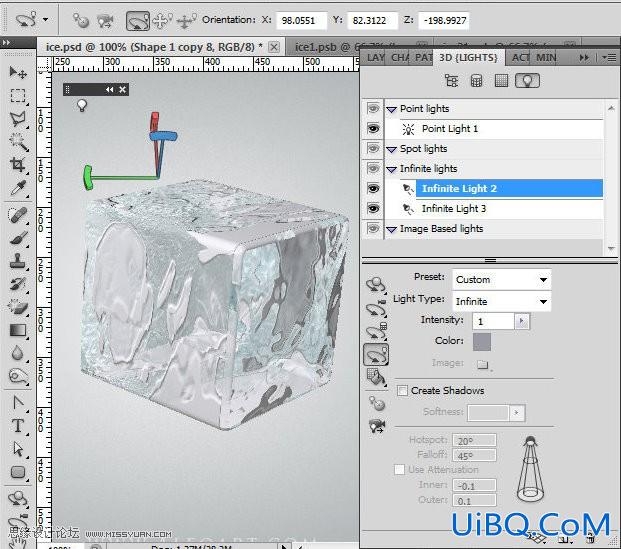Select the Blur tool

(x=18, y=353)
